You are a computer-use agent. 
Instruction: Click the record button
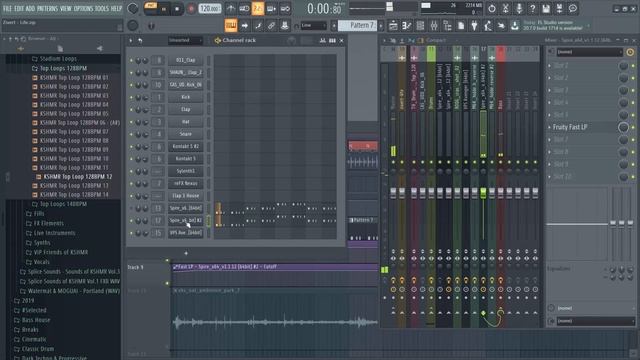pyautogui.click(x=191, y=9)
